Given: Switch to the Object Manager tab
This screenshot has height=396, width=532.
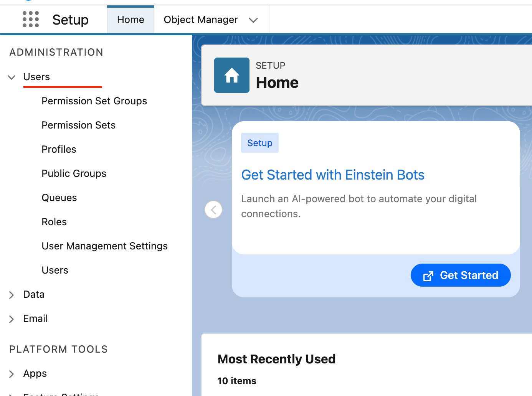Looking at the screenshot, I should [x=200, y=20].
